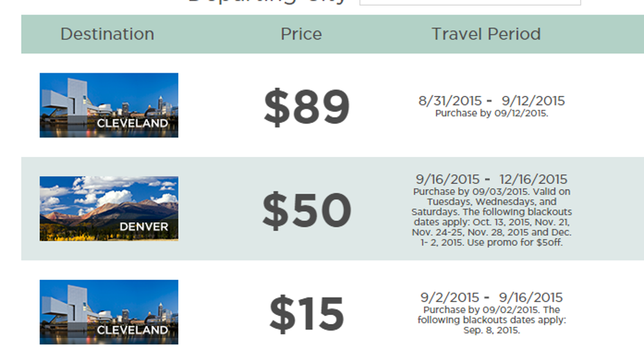Viewport: 644px width, 362px height.
Task: Click the CLEVELAND caption on the $15 photo
Action: click(132, 330)
